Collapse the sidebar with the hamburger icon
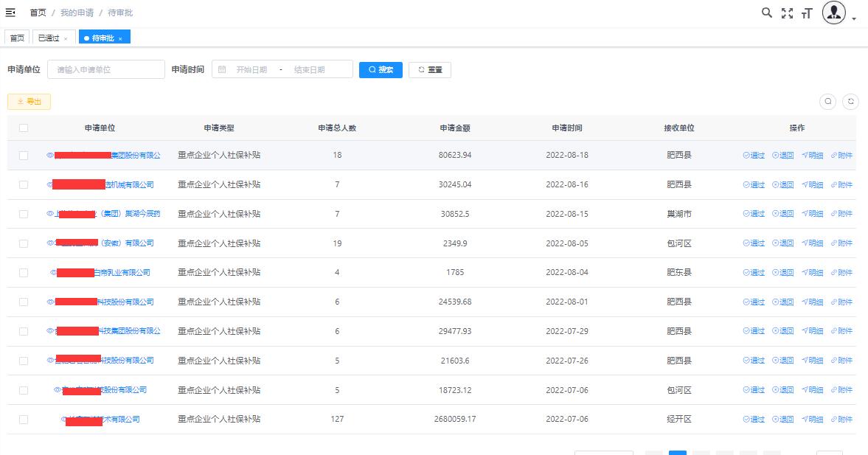 (10, 13)
